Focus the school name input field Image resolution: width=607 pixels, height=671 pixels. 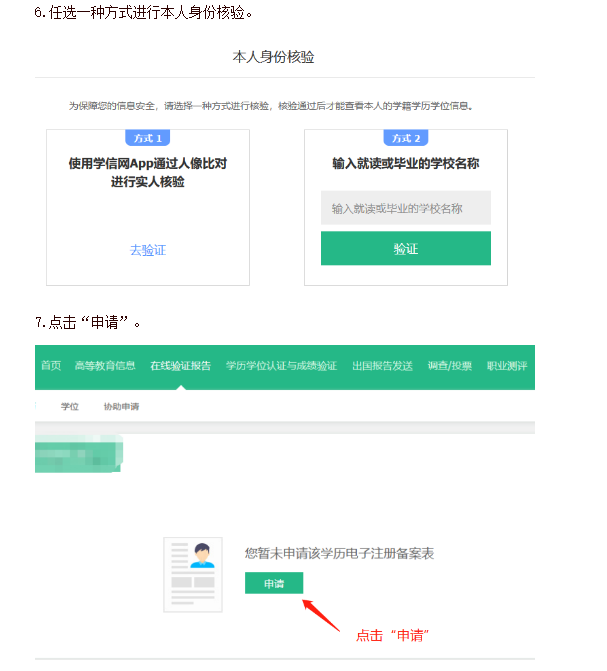(x=405, y=208)
